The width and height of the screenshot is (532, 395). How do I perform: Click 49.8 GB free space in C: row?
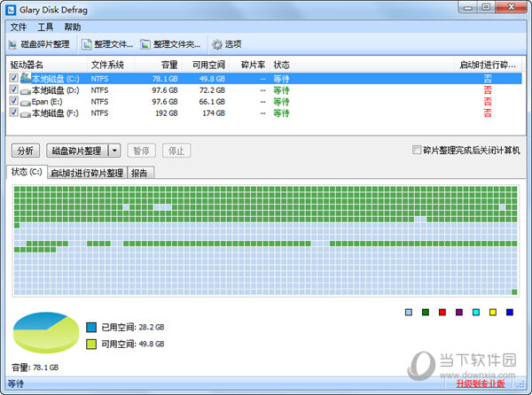coord(212,79)
